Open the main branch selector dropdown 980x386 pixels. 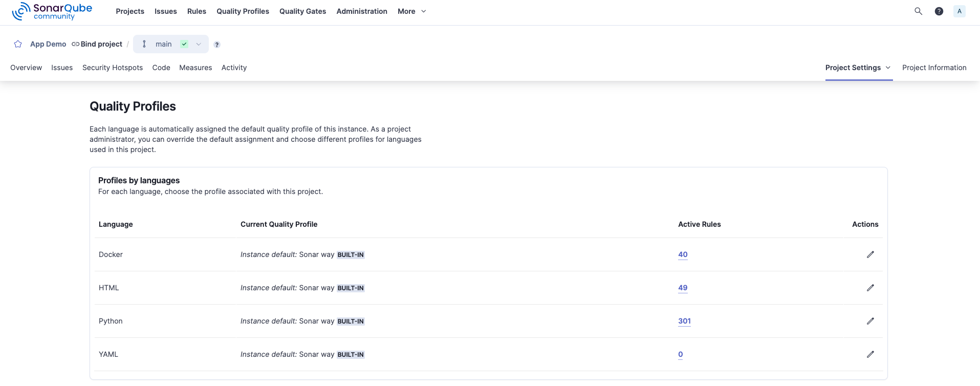click(x=171, y=44)
